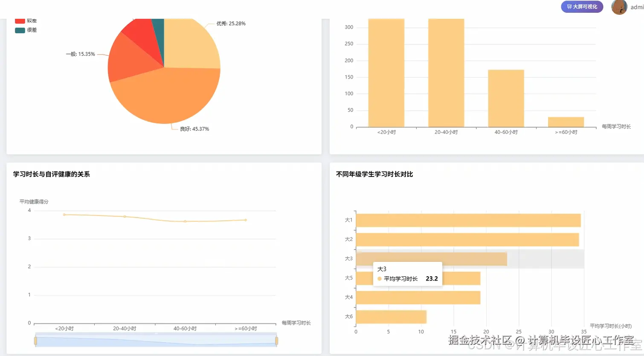
Task: Click the 学习时长与自评健康的关系 chart title
Action: click(x=51, y=174)
